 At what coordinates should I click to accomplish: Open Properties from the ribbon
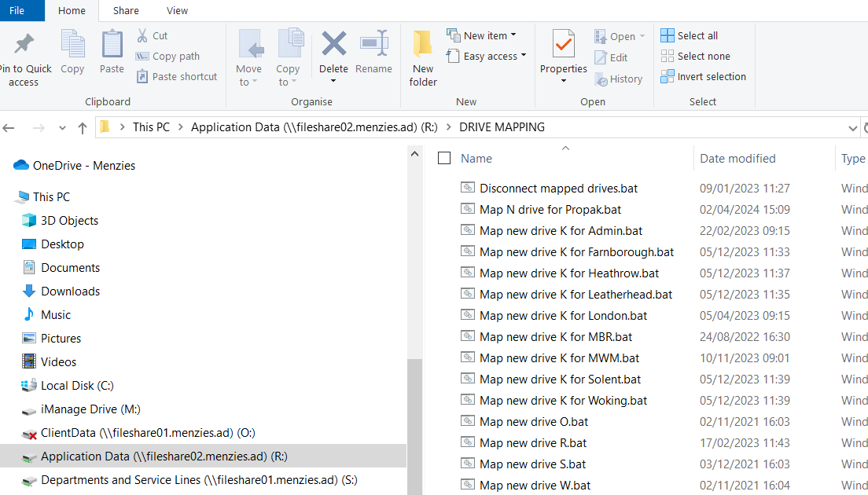pyautogui.click(x=563, y=47)
